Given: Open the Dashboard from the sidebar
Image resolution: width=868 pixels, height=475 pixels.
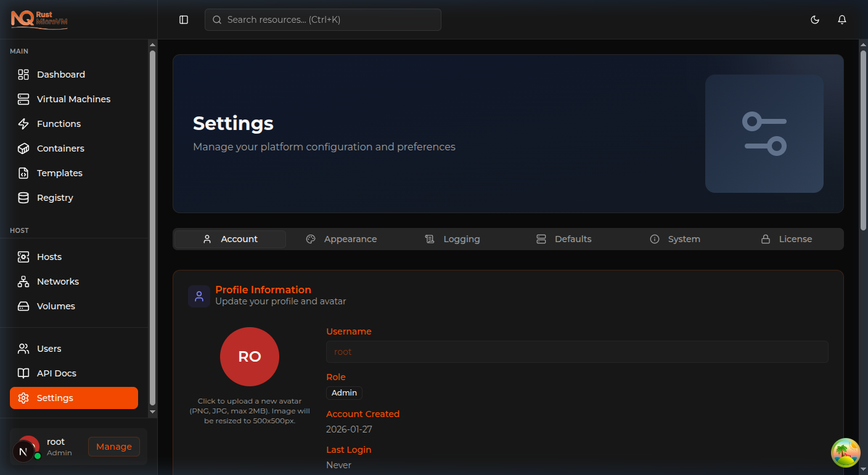Looking at the screenshot, I should [x=60, y=74].
